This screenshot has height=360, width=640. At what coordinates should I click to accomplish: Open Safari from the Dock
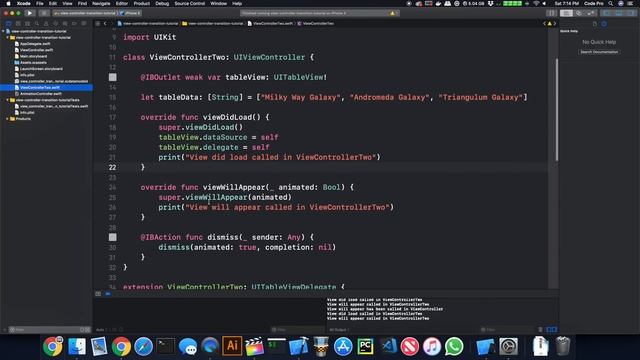(x=143, y=346)
